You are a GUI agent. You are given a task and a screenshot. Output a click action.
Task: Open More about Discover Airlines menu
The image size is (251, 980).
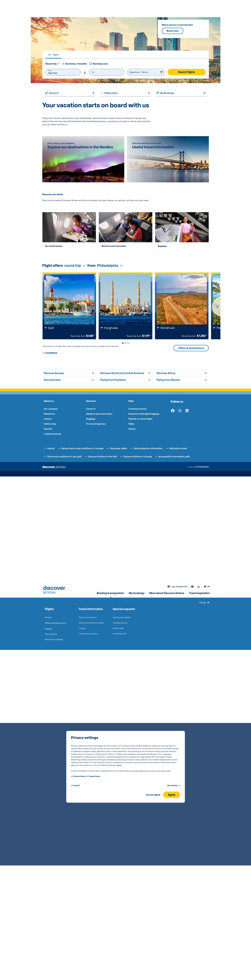pos(167,593)
